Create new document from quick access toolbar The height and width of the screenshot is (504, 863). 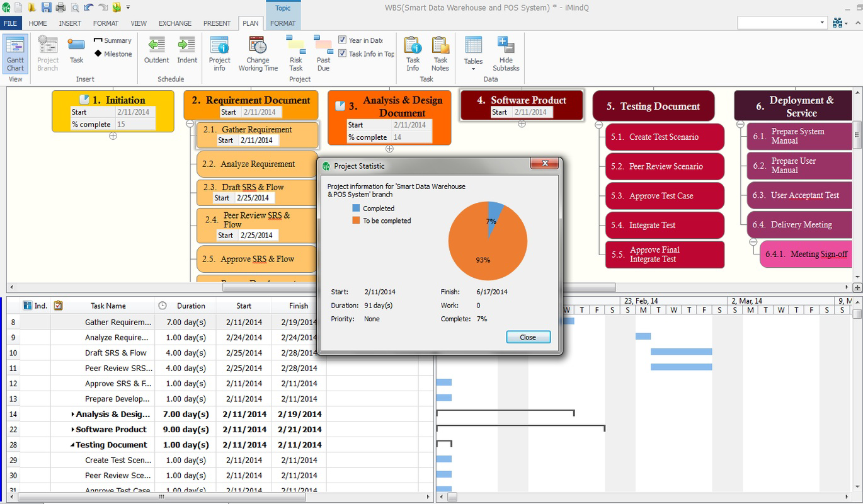[18, 8]
